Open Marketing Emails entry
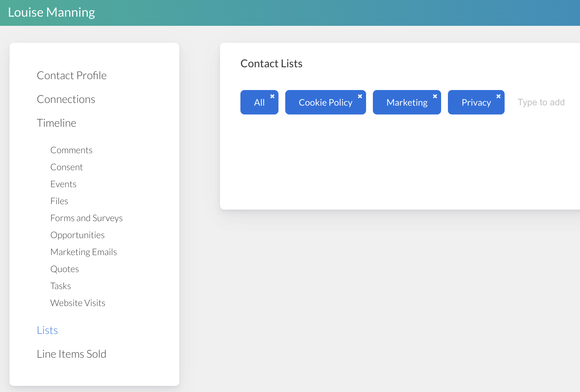 84,252
